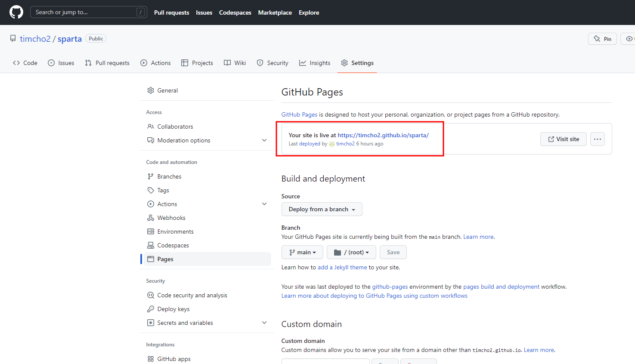The width and height of the screenshot is (635, 364).
Task: Open the sparta repository link
Action: point(70,39)
